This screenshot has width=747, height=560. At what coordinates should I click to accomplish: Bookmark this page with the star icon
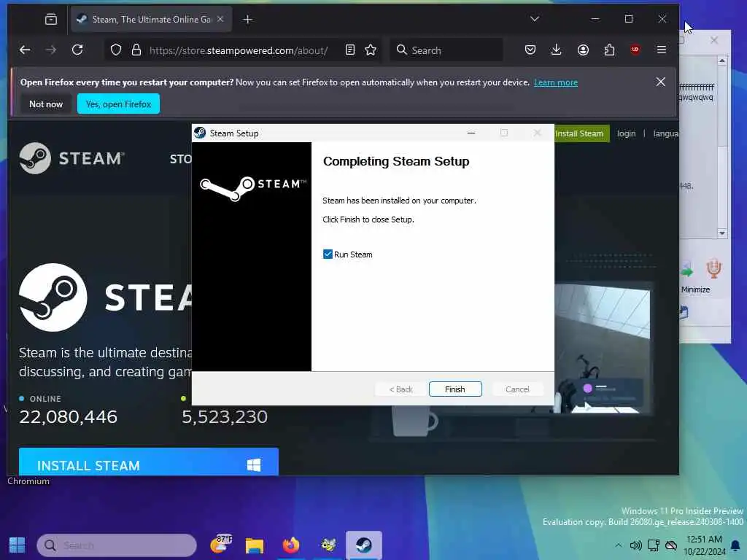[371, 50]
